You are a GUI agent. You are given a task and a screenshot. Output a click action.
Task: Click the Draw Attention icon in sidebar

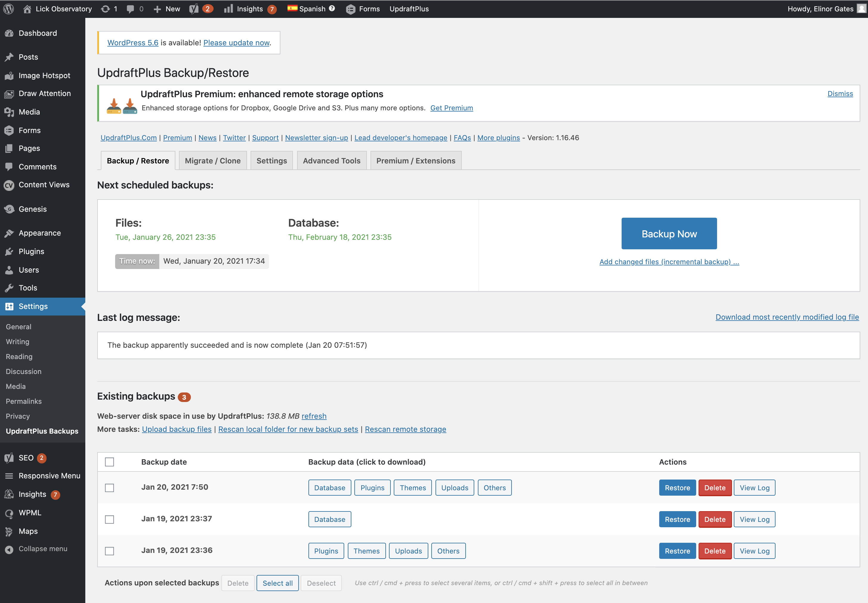(x=9, y=94)
